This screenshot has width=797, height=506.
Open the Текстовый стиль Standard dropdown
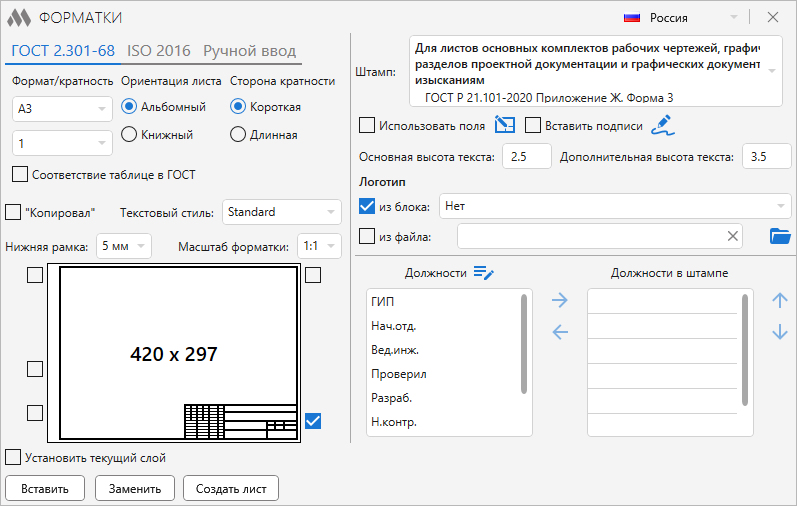[282, 212]
